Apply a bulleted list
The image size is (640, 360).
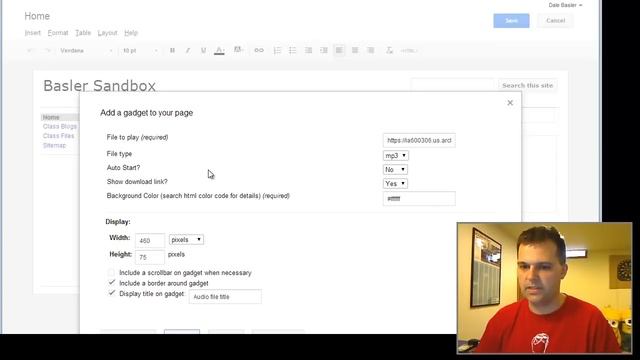click(x=293, y=50)
